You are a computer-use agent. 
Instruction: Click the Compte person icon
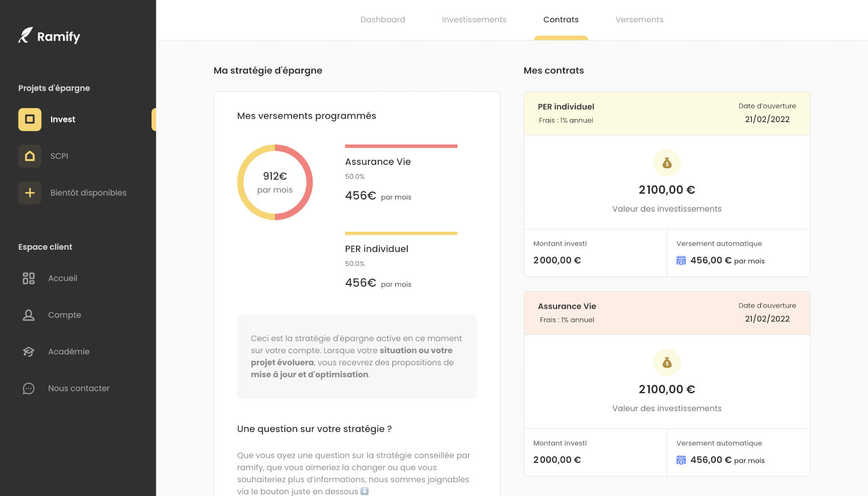[28, 315]
